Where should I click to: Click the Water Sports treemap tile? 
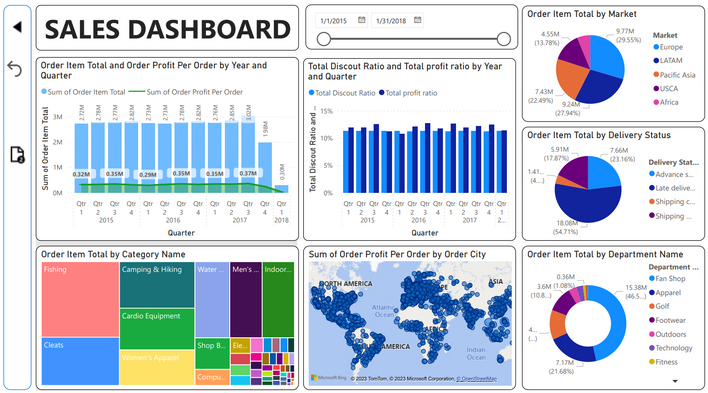click(x=212, y=299)
